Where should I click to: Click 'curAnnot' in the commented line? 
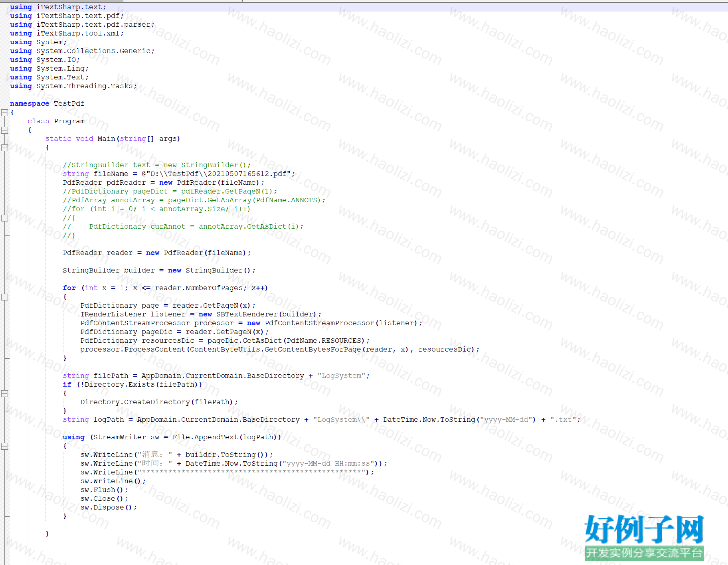point(168,227)
